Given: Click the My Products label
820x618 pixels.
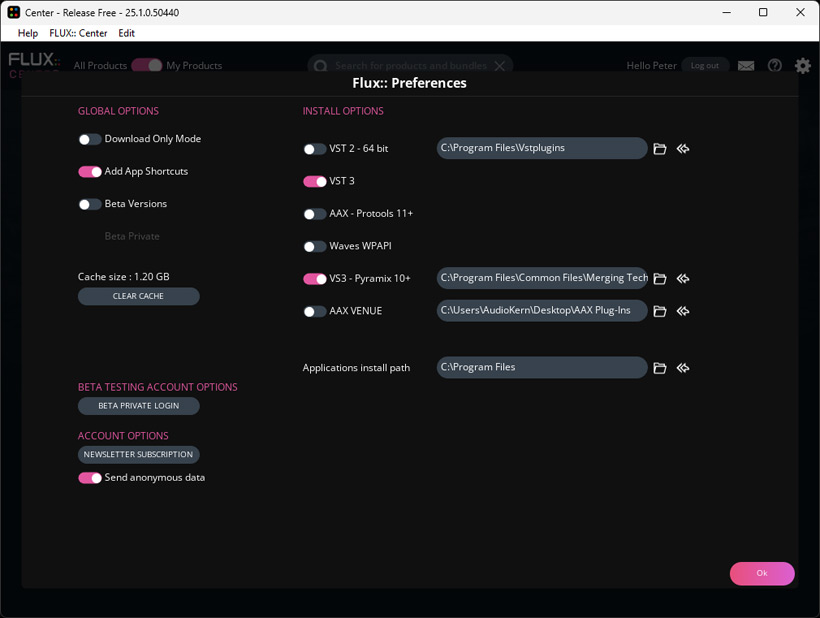Looking at the screenshot, I should [x=194, y=65].
